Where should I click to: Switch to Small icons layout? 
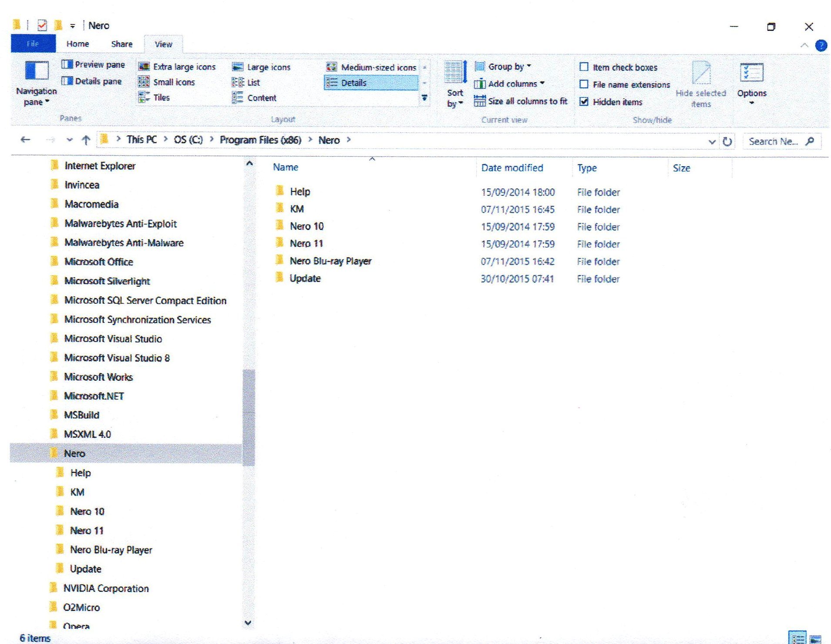pos(166,82)
